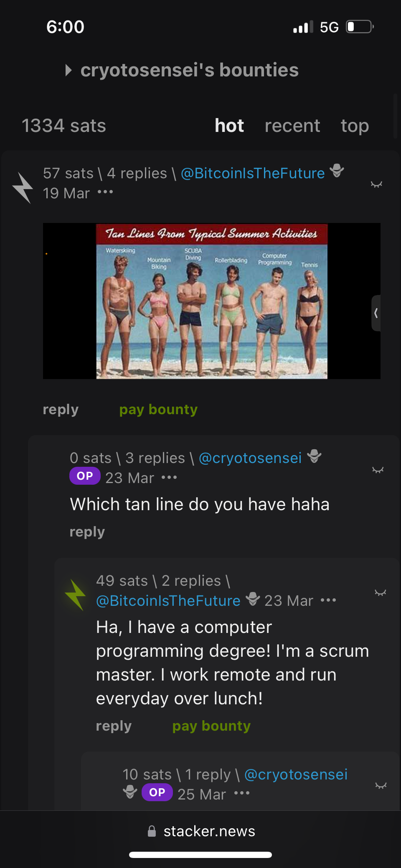Click cowboy hat icon next to cryotosensei 23 Mar
Image resolution: width=401 pixels, height=868 pixels.
pos(314,456)
